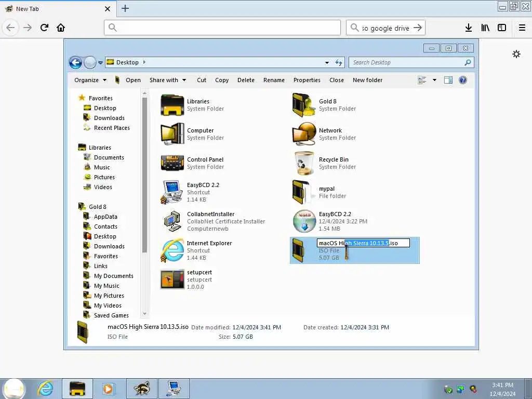Click the navigation pane scrollbar down arrow

pos(144,314)
